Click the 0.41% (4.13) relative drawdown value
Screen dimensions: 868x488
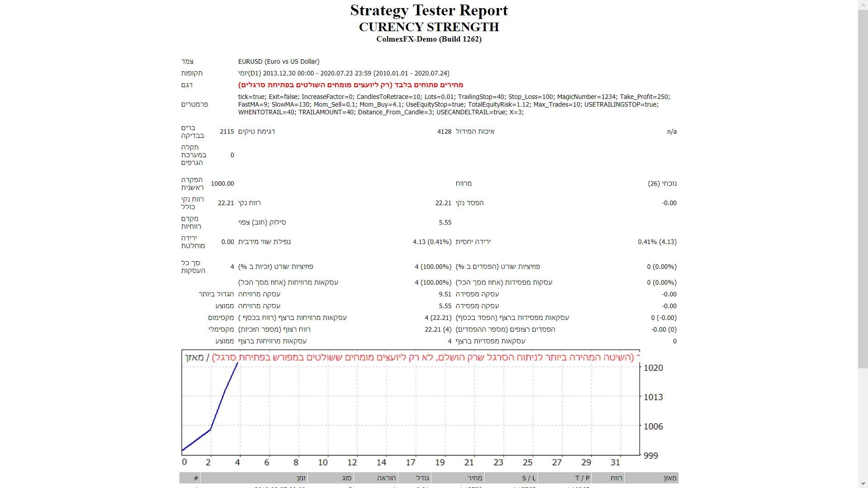(x=657, y=242)
